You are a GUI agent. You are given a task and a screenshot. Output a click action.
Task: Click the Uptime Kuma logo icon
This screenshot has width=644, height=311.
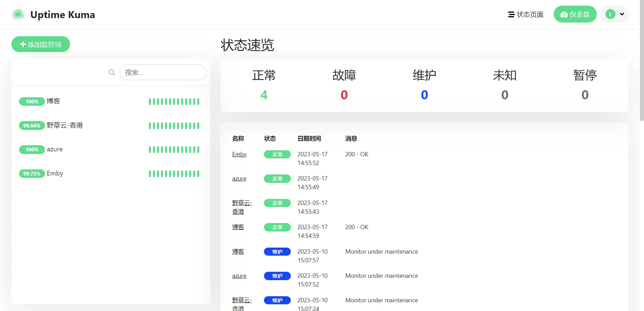coord(18,14)
